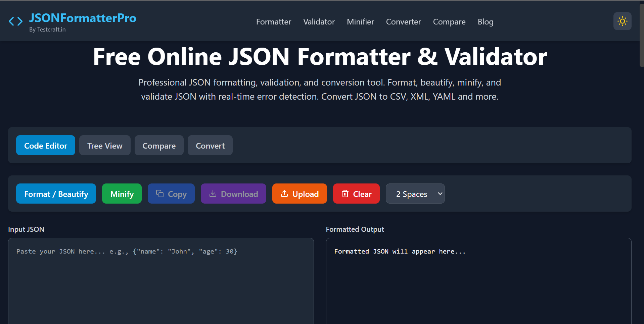Screen dimensions: 644x324
Task: Open the Formatter page from the navbar
Action: point(273,21)
